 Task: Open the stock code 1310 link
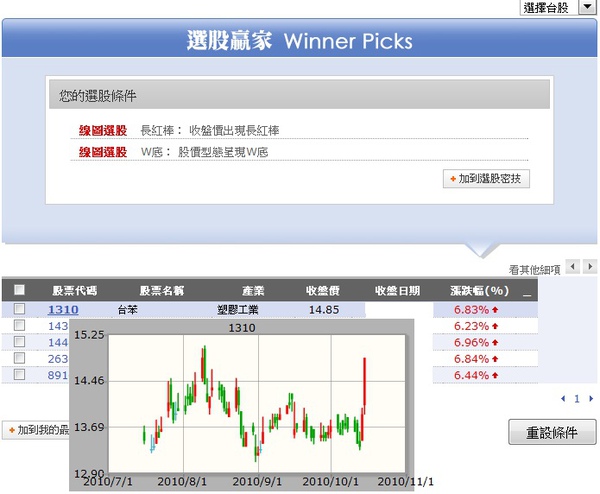(63, 309)
